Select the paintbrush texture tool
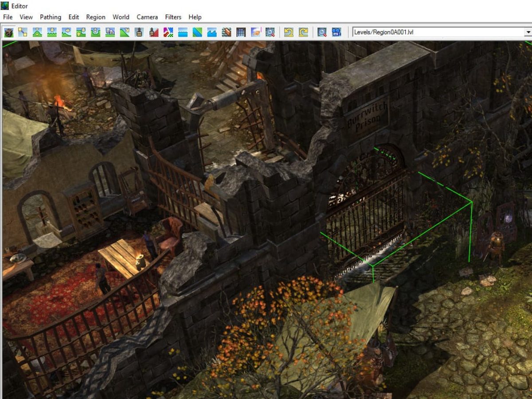Viewport: 532px width, 399px height. [x=139, y=32]
